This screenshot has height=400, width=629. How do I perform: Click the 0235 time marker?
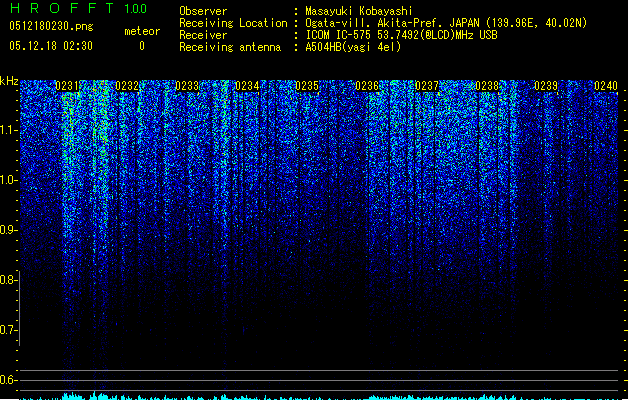307,86
